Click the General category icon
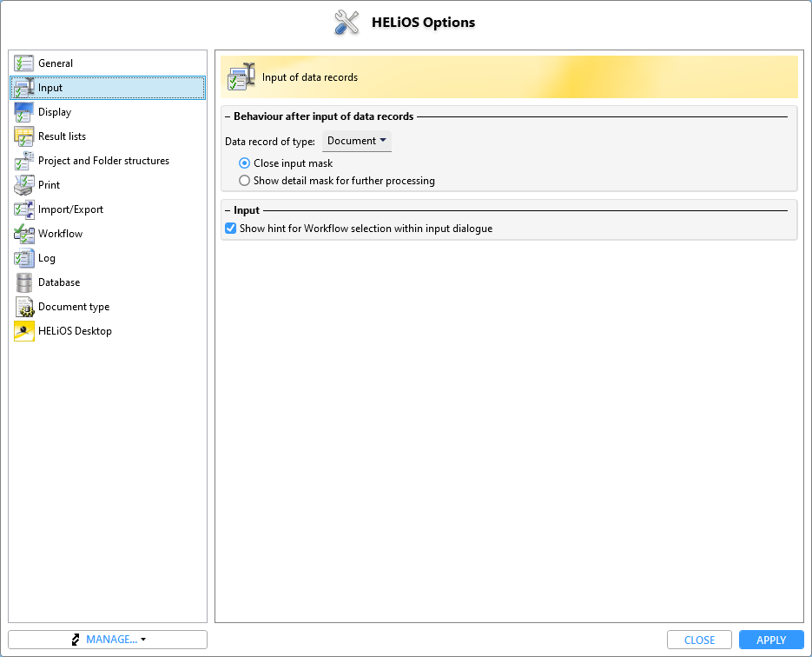This screenshot has width=812, height=657. tap(23, 63)
